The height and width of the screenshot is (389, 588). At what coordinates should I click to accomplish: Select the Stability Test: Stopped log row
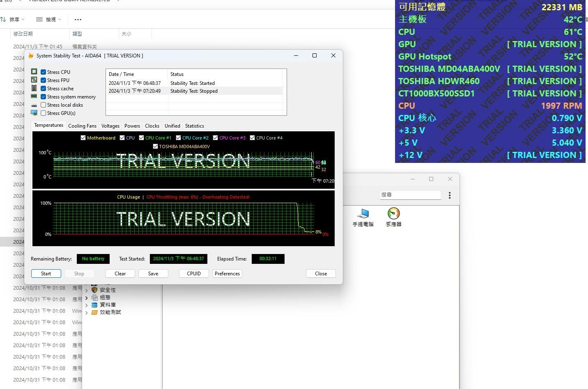(194, 91)
